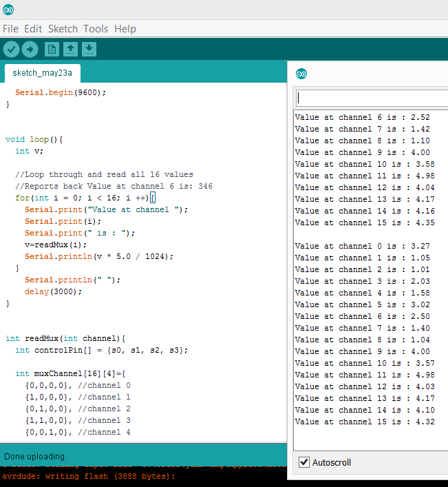Click the '//Loop through and read all 16 values' comment
Screen dimensions: 448x487
[x=104, y=174]
